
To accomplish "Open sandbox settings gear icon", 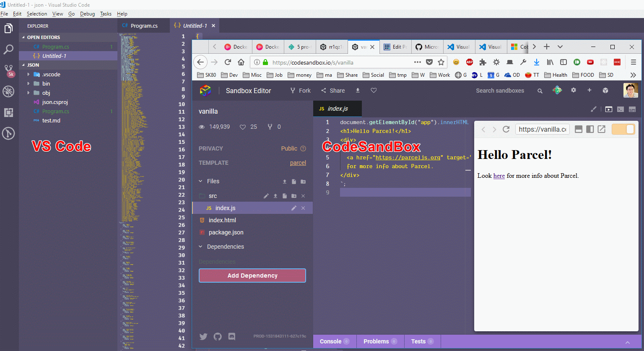I will point(574,90).
